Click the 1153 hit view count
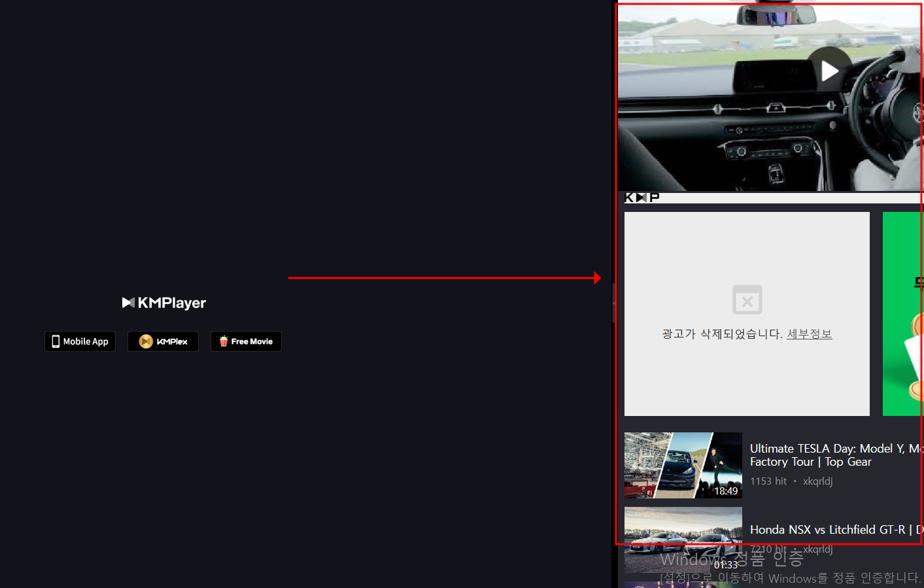This screenshot has width=924, height=588. [768, 481]
